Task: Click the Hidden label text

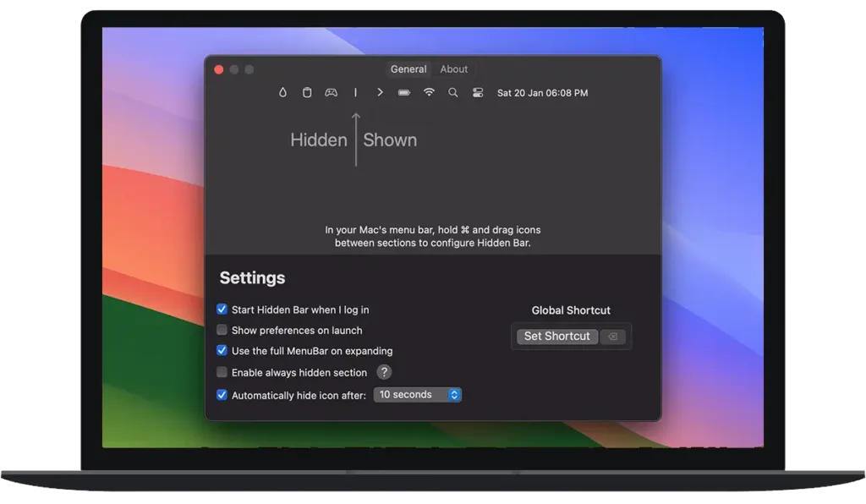Action: tap(319, 140)
